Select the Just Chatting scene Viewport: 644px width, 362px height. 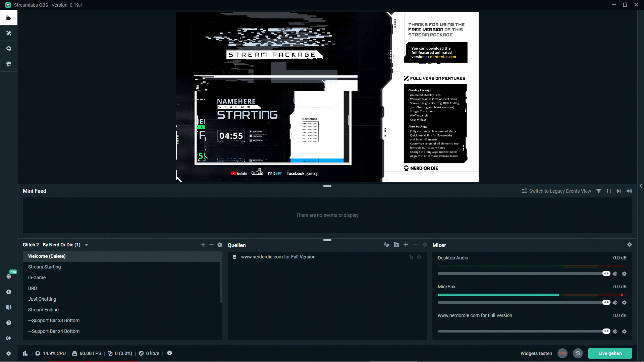(42, 299)
